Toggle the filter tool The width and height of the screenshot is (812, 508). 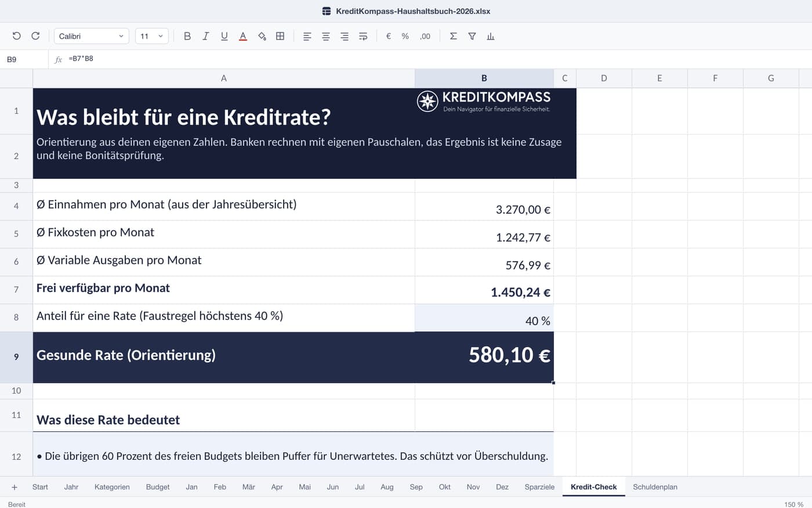(x=472, y=36)
